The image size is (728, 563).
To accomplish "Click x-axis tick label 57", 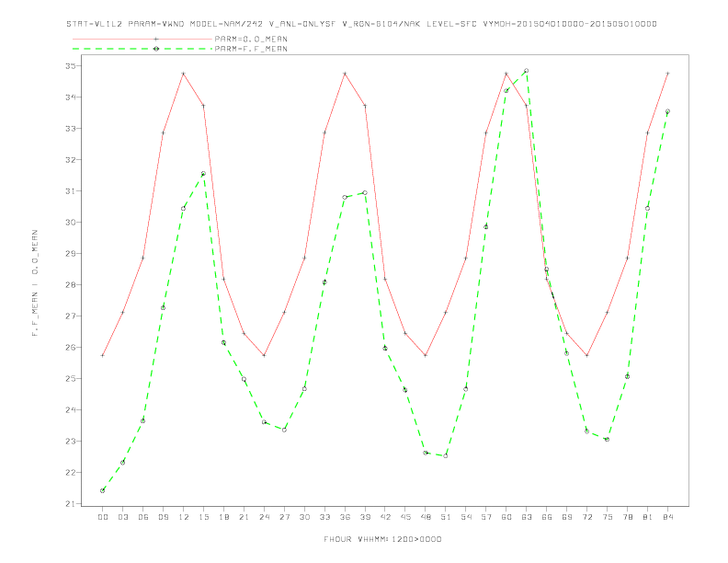I will point(486,517).
